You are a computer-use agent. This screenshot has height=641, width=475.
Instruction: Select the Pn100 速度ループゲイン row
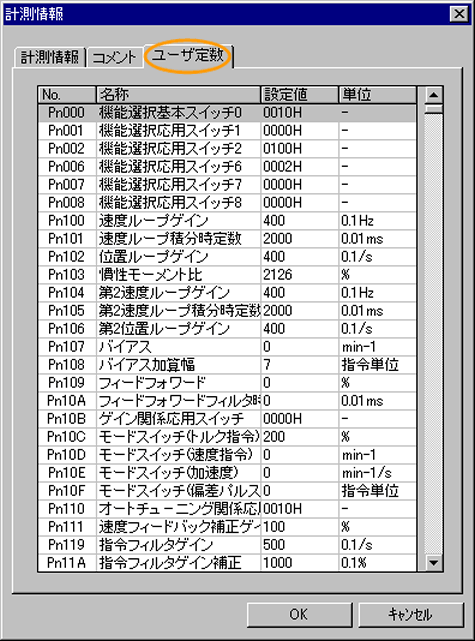(x=227, y=221)
